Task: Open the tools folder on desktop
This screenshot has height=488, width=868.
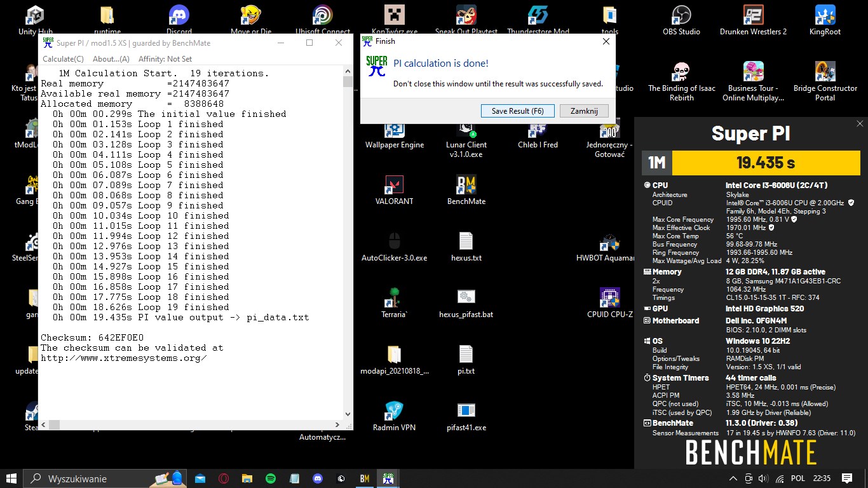Action: (610, 19)
